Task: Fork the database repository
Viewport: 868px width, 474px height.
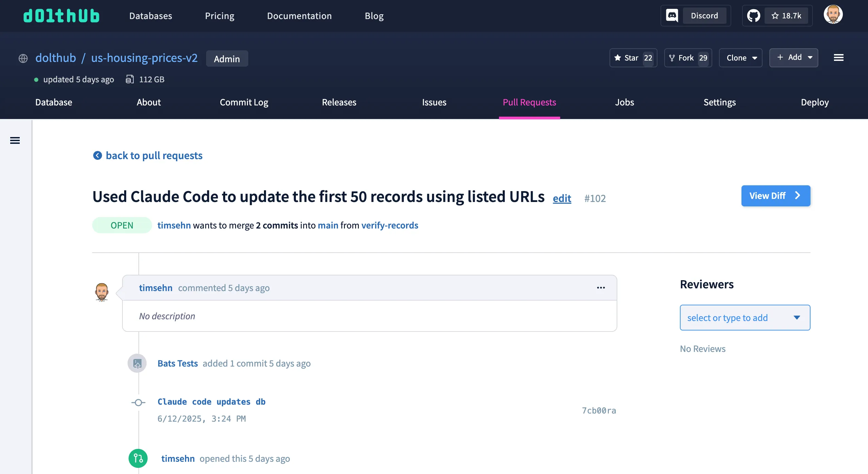Action: [x=688, y=58]
